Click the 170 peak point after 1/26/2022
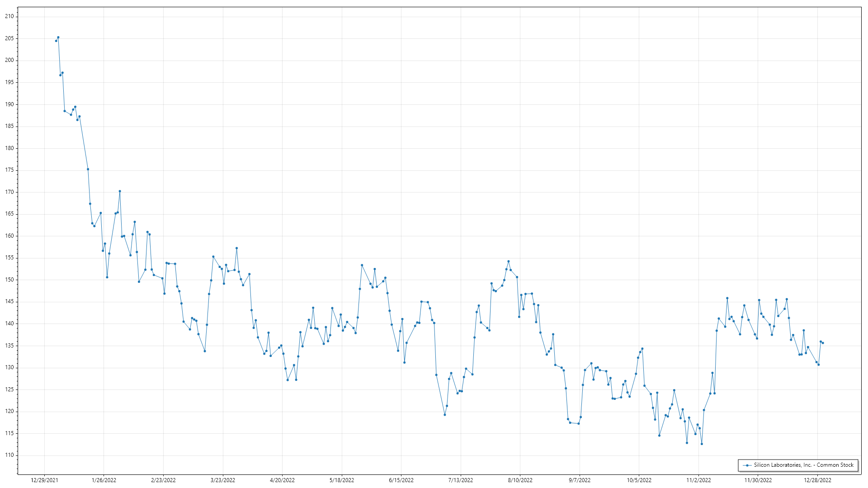868x488 pixels. point(120,191)
